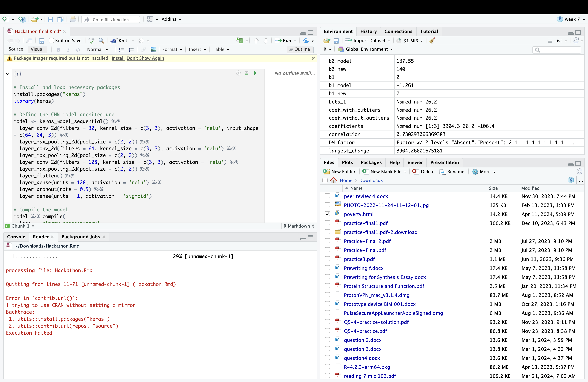The image size is (588, 382).
Task: Click the insert image icon in editor toolbar
Action: tap(153, 50)
